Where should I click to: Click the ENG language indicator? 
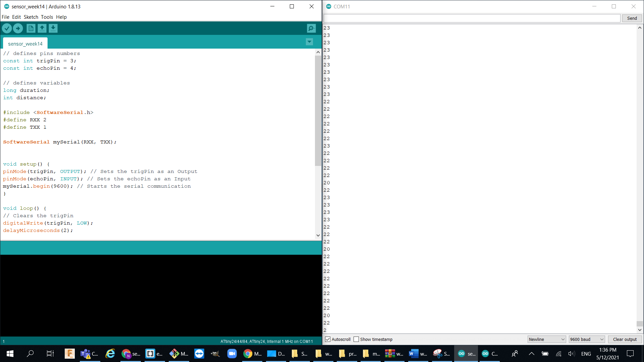tap(586, 354)
